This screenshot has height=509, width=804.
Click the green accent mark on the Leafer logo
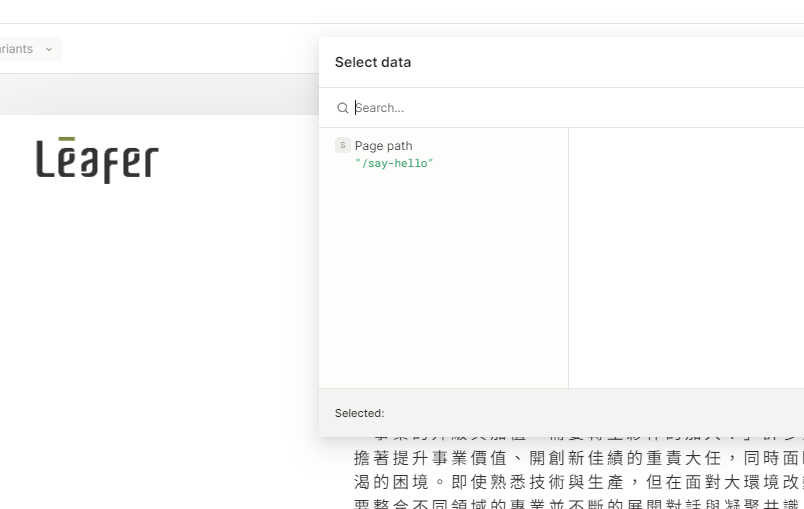point(67,139)
